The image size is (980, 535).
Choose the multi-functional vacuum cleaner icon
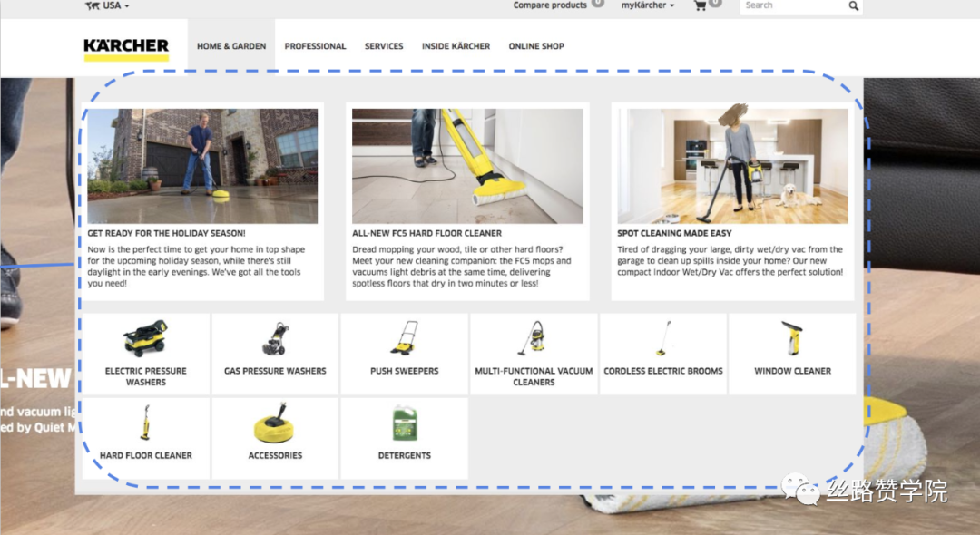click(533, 338)
